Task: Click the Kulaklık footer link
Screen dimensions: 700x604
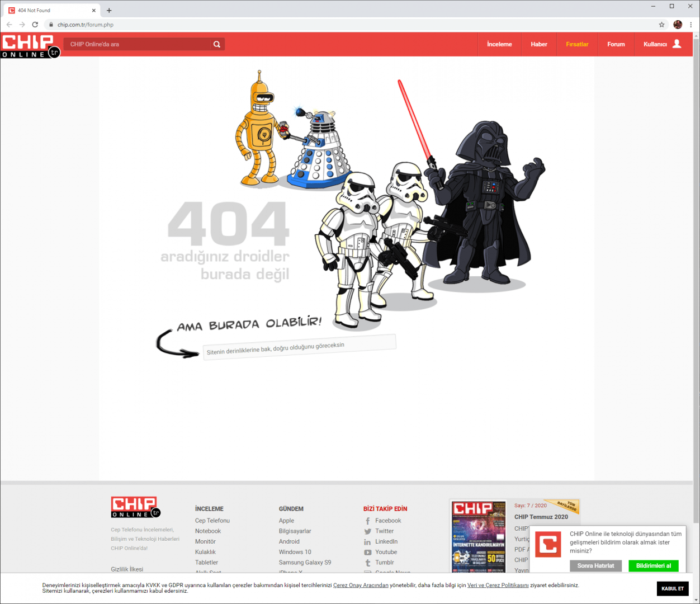Action: click(205, 552)
